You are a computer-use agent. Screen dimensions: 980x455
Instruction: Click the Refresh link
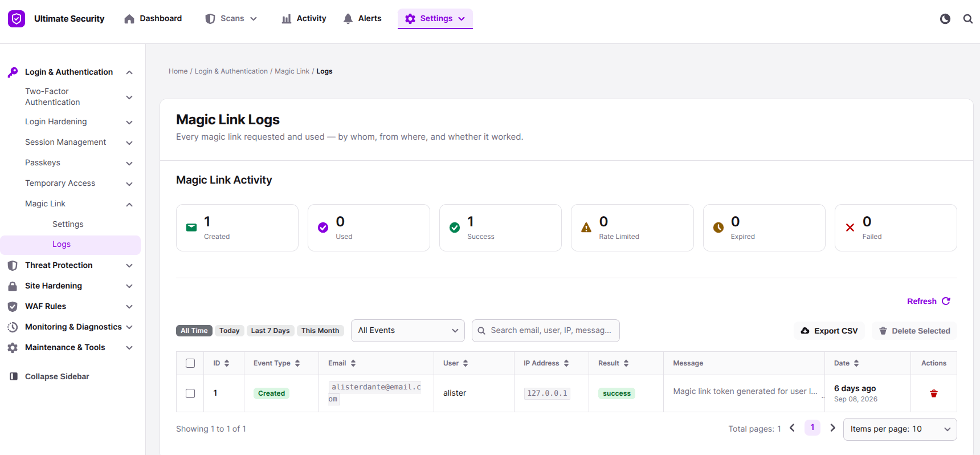point(929,301)
